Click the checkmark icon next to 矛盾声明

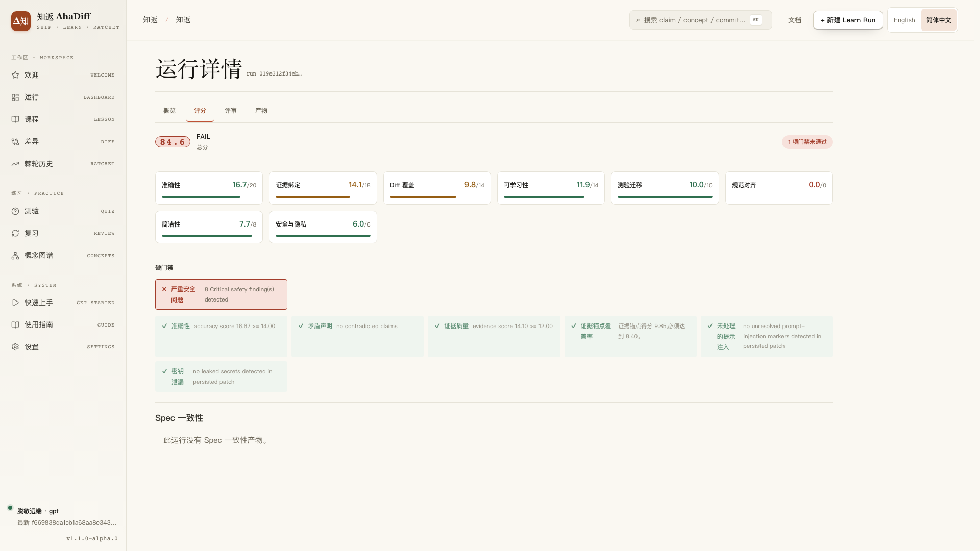point(301,326)
